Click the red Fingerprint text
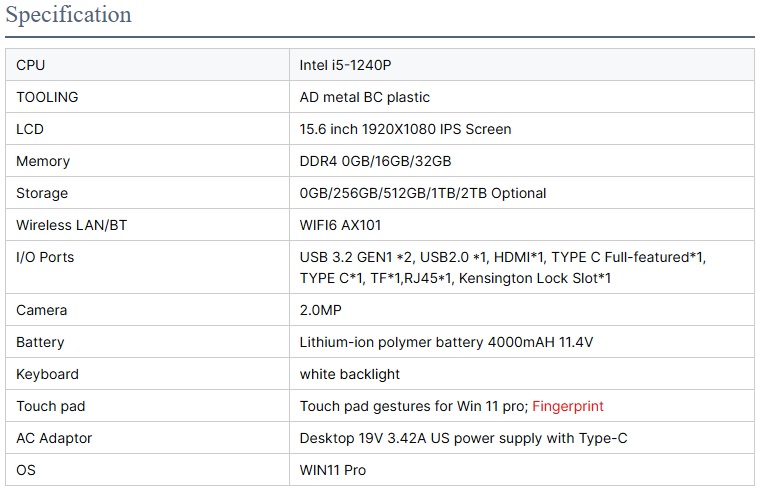Image resolution: width=760 pixels, height=494 pixels. coord(568,406)
